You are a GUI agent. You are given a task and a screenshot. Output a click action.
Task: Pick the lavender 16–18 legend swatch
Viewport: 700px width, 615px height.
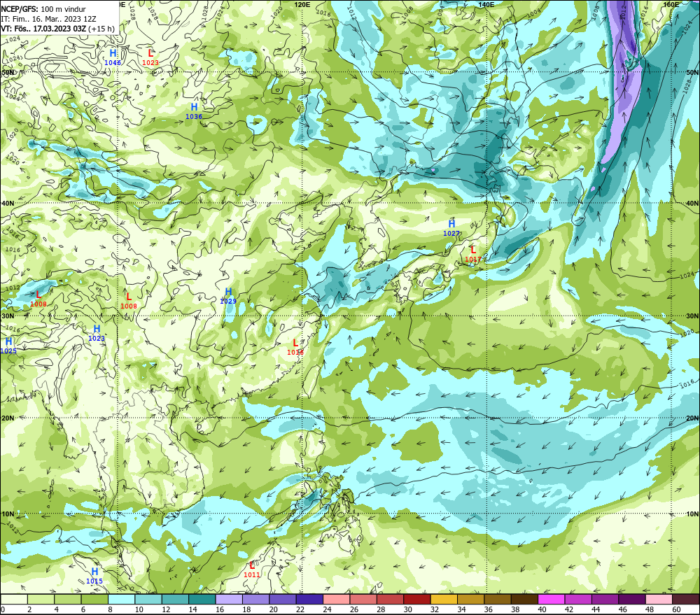tap(229, 599)
